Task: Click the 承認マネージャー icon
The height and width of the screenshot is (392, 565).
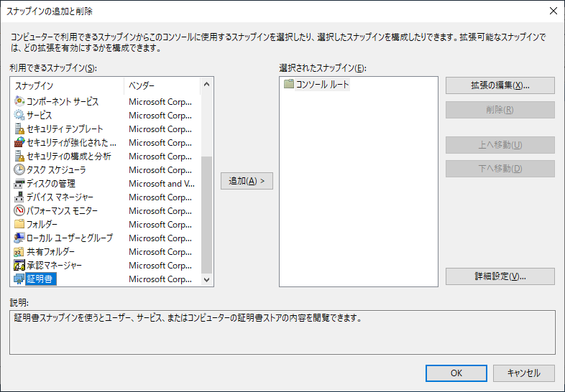Action: click(x=19, y=266)
